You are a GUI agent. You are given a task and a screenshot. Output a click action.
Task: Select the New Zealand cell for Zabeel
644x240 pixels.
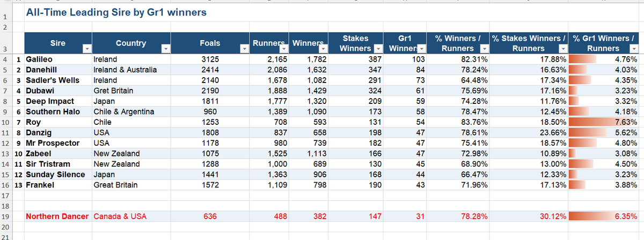(x=131, y=154)
